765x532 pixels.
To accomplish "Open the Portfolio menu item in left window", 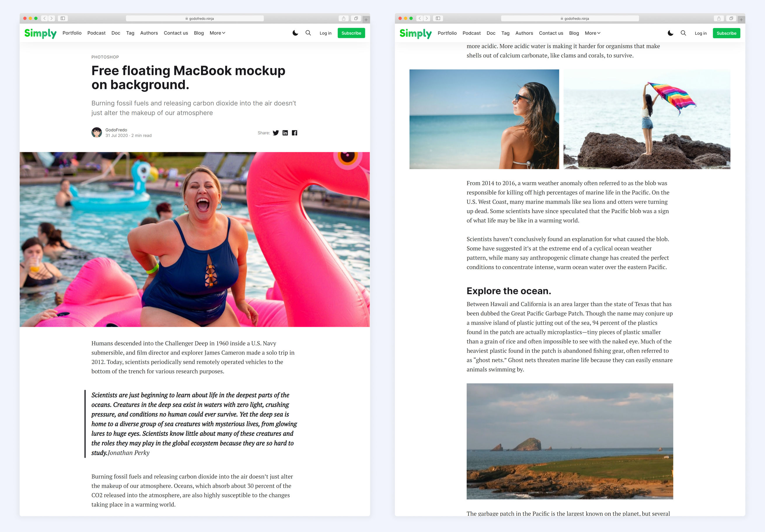I will (72, 33).
